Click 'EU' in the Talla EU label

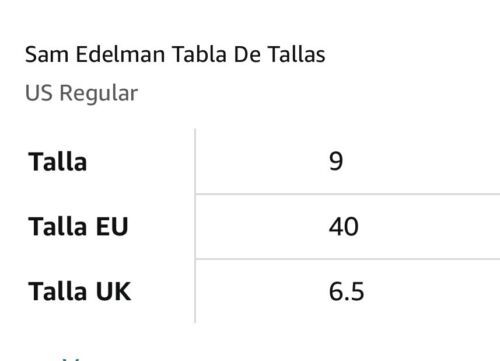tap(112, 227)
